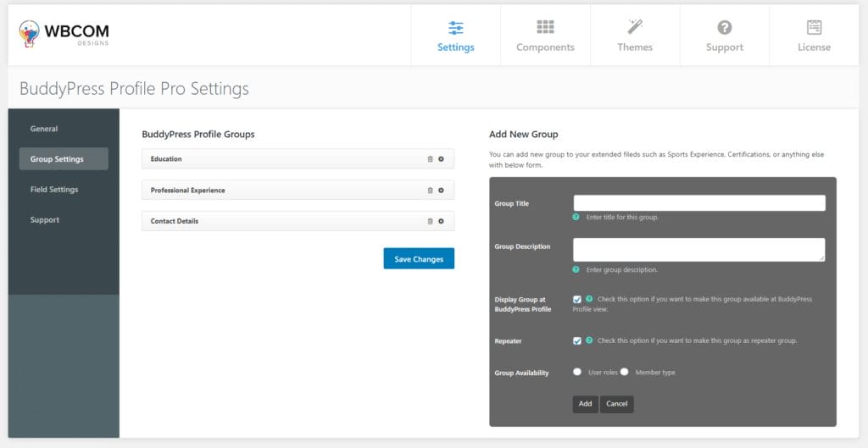Image resolution: width=868 pixels, height=448 pixels.
Task: Click help icon below Group Description field
Action: click(x=576, y=269)
